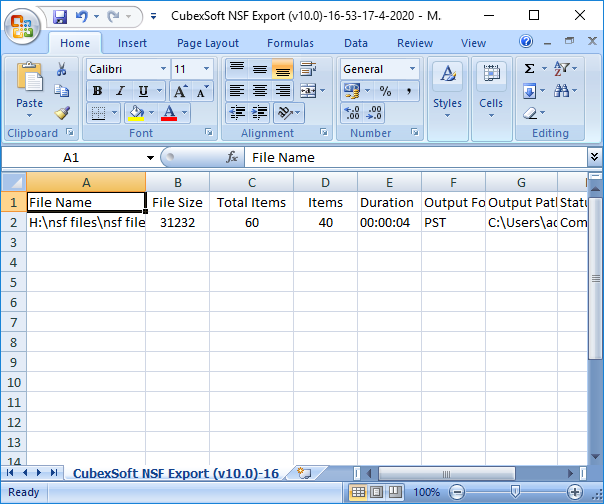The height and width of the screenshot is (504, 604).
Task: Click the Insert Function fx icon
Action: tap(232, 157)
